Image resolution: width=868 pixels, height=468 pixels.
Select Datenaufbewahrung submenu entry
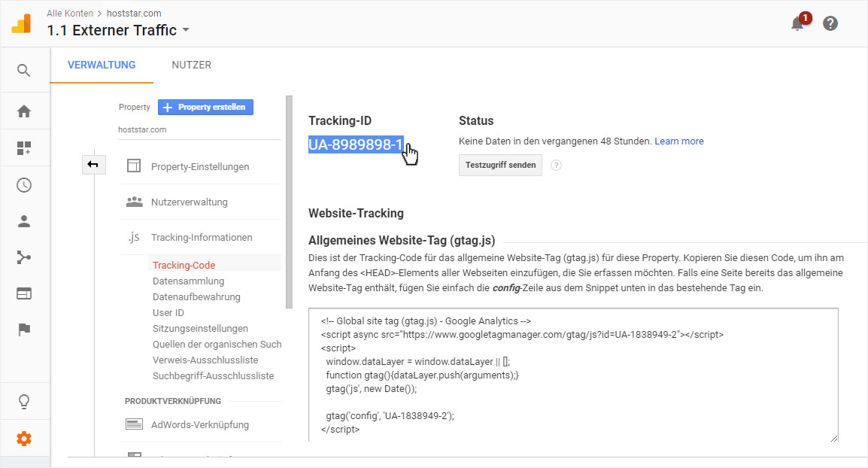pyautogui.click(x=196, y=296)
